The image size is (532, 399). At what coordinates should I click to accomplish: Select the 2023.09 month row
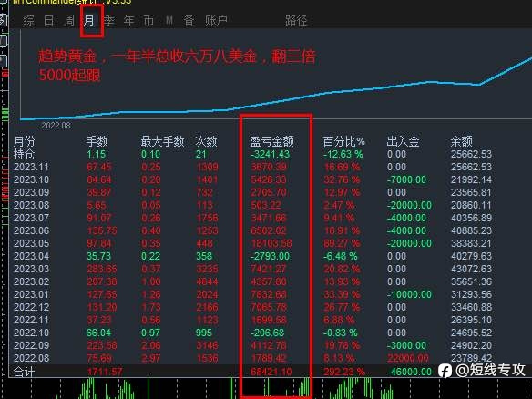(x=252, y=192)
